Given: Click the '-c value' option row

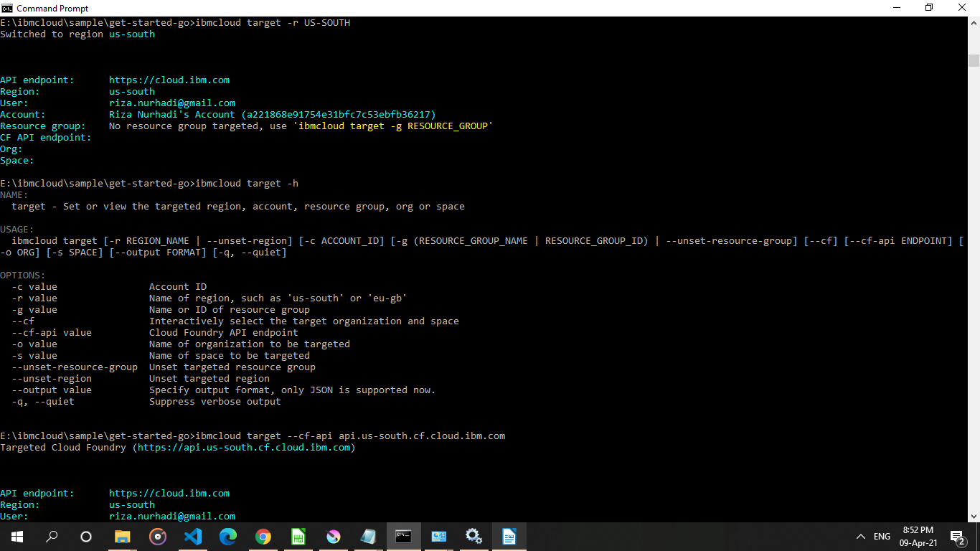Looking at the screenshot, I should pos(109,287).
